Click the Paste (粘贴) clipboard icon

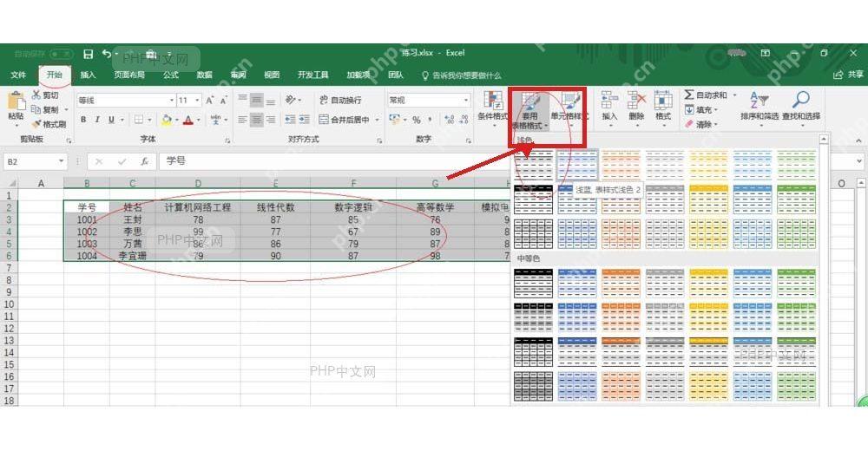16,100
